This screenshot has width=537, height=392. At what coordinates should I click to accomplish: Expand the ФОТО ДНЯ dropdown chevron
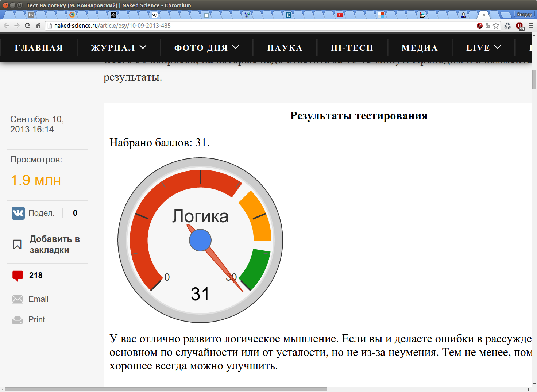point(236,47)
